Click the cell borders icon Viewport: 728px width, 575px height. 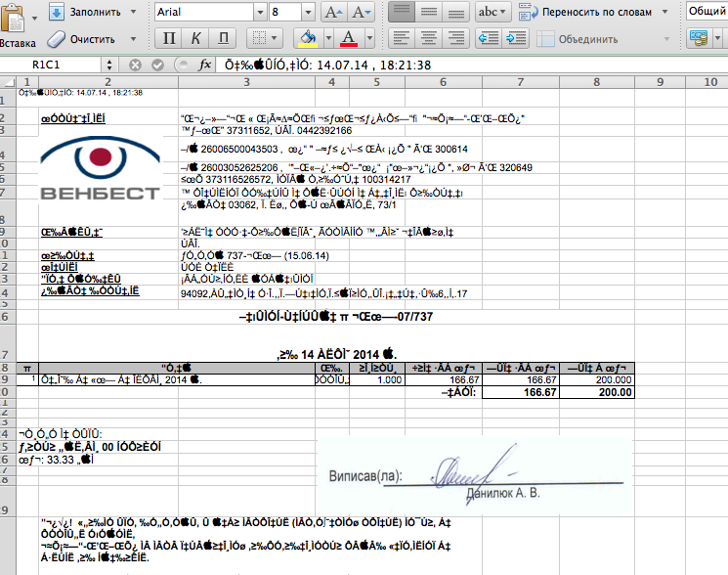[259, 38]
